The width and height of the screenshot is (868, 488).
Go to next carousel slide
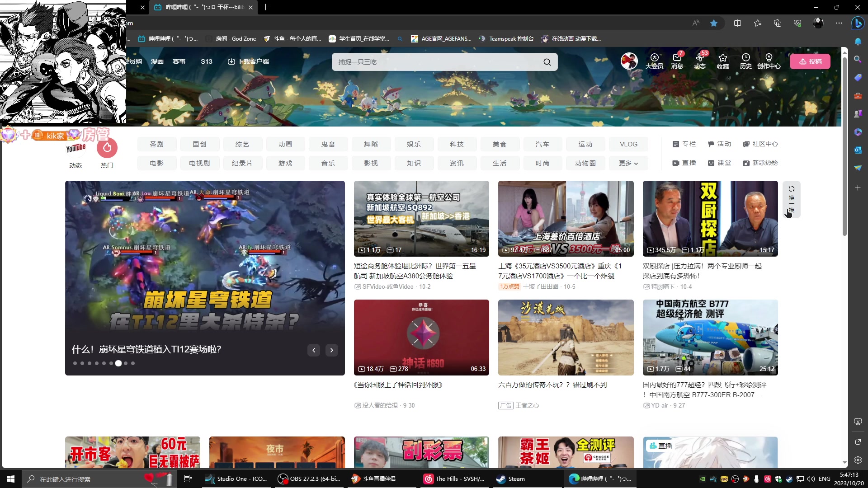pyautogui.click(x=332, y=350)
